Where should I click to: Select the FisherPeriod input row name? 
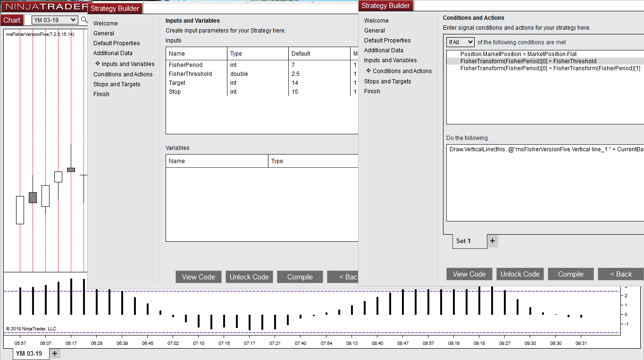click(x=186, y=65)
